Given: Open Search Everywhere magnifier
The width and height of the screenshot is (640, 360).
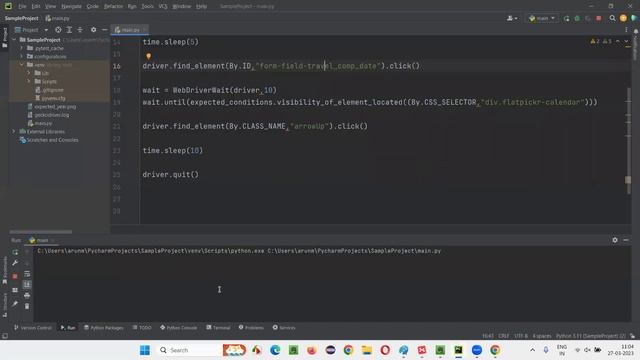Looking at the screenshot, I should tap(612, 18).
